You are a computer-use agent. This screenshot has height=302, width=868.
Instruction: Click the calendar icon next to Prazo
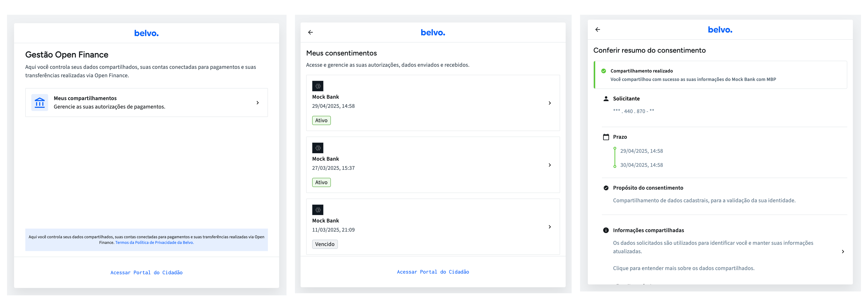[x=606, y=137]
